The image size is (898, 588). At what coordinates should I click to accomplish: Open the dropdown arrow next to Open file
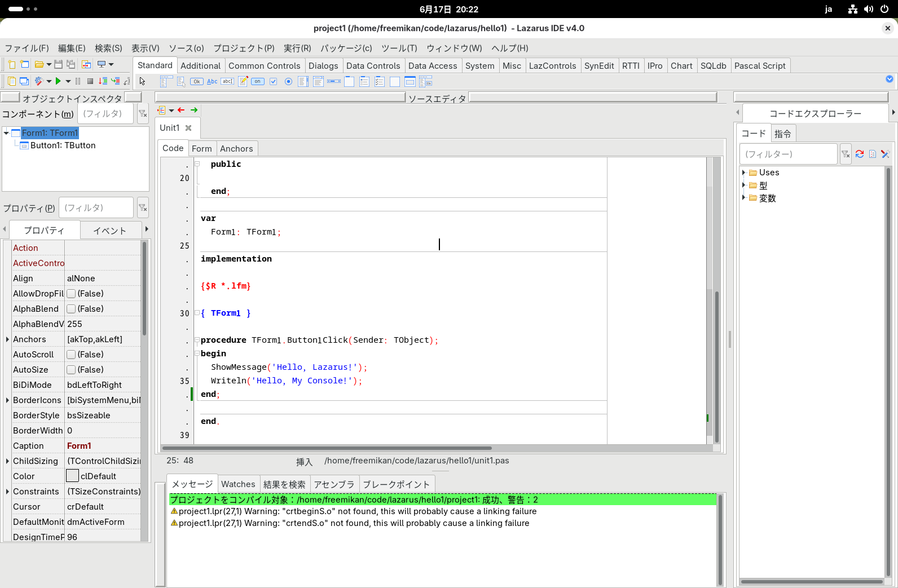[49, 64]
